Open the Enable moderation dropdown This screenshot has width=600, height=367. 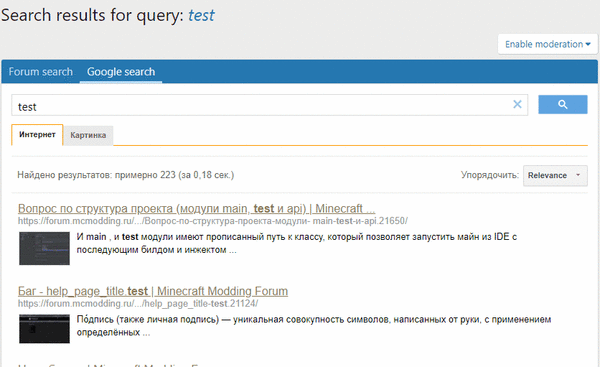pyautogui.click(x=548, y=44)
